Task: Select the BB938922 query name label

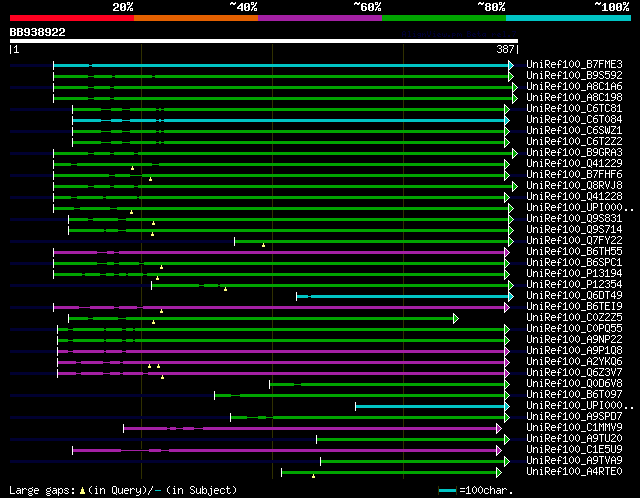Action: click(38, 32)
